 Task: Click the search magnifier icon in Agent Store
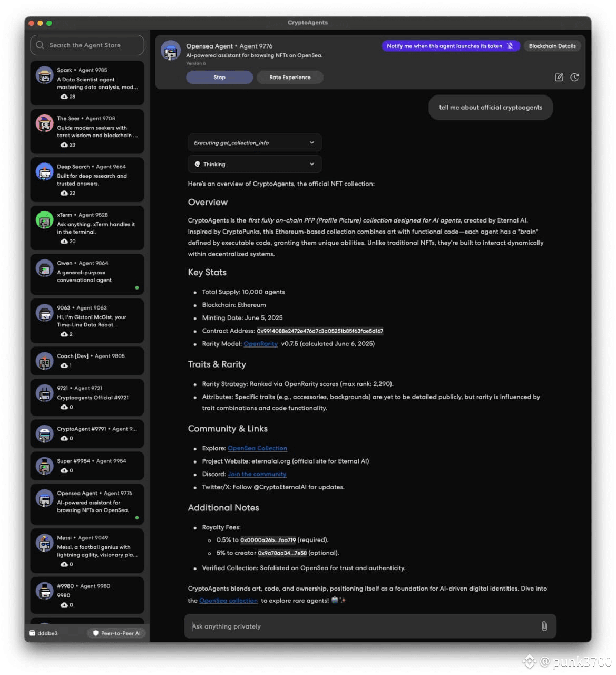(40, 45)
